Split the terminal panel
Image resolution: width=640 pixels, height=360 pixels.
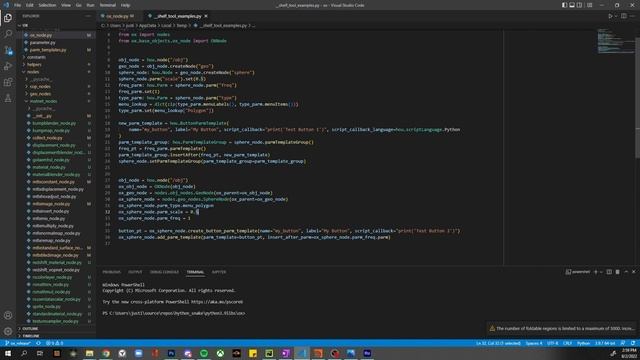point(609,272)
